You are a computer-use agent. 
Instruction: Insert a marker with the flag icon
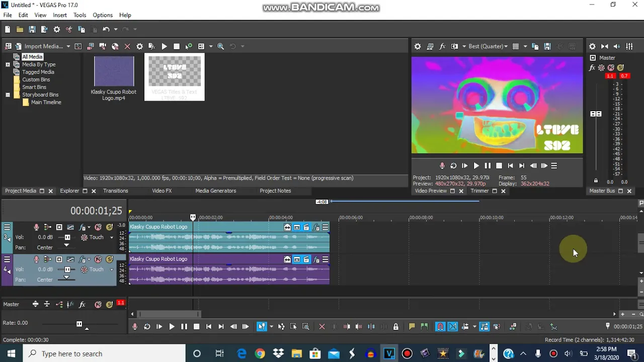412,327
